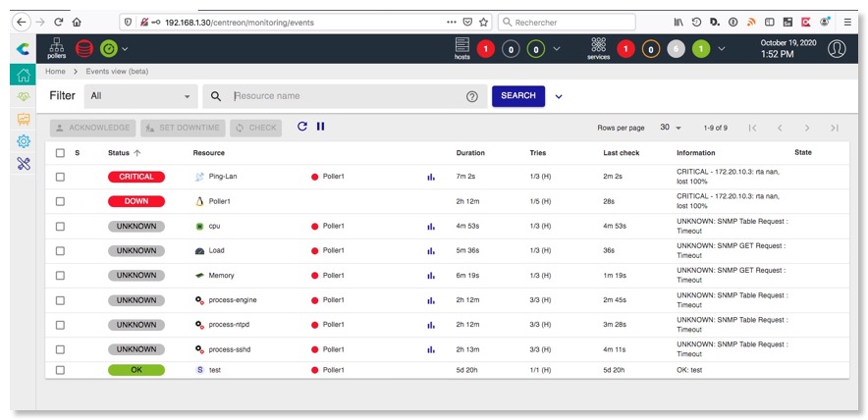Expand advanced search options chevron
The height and width of the screenshot is (420, 868).
click(559, 96)
